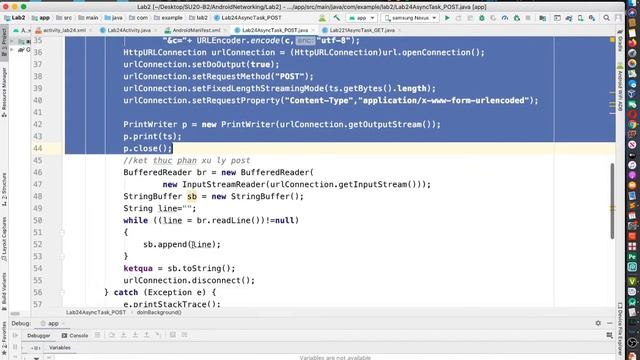This screenshot has height=360, width=640.
Task: Click Step Into icon in debugger toolbar
Action: [123, 335]
